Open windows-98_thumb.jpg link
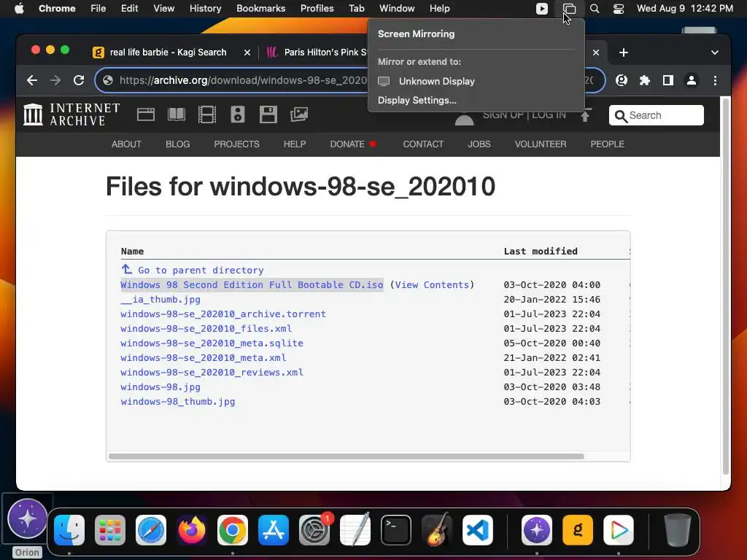This screenshot has width=747, height=560. click(178, 402)
